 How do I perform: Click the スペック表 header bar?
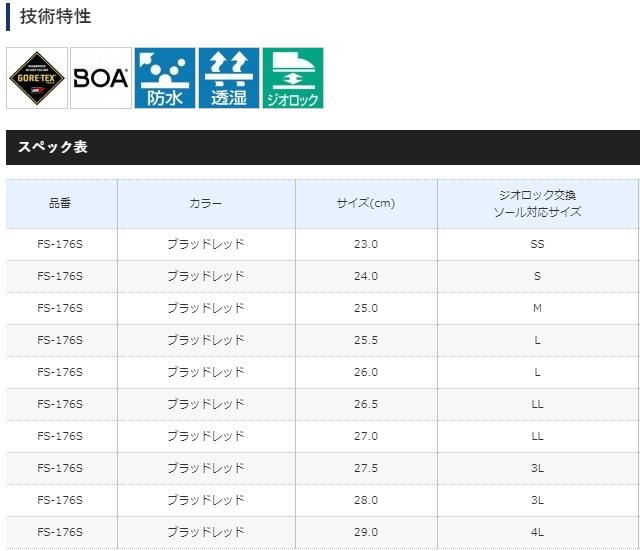pos(322,147)
